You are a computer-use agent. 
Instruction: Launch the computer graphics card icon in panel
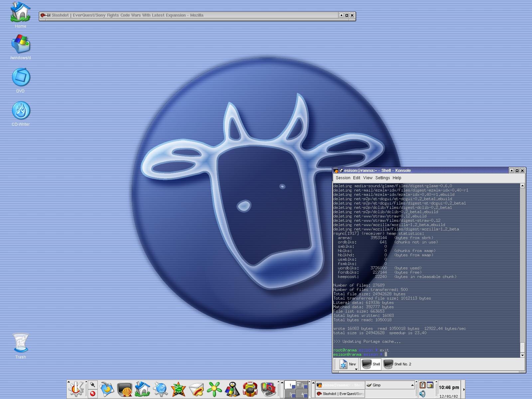tap(268, 389)
